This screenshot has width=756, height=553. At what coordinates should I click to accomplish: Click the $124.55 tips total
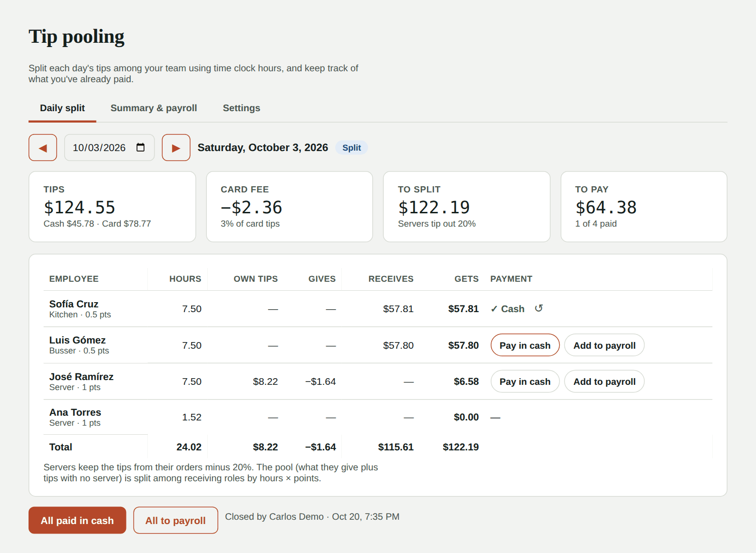point(79,208)
